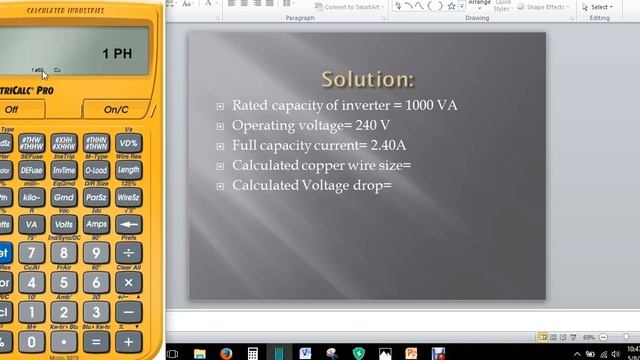Click the Solution: slide title

click(x=368, y=79)
